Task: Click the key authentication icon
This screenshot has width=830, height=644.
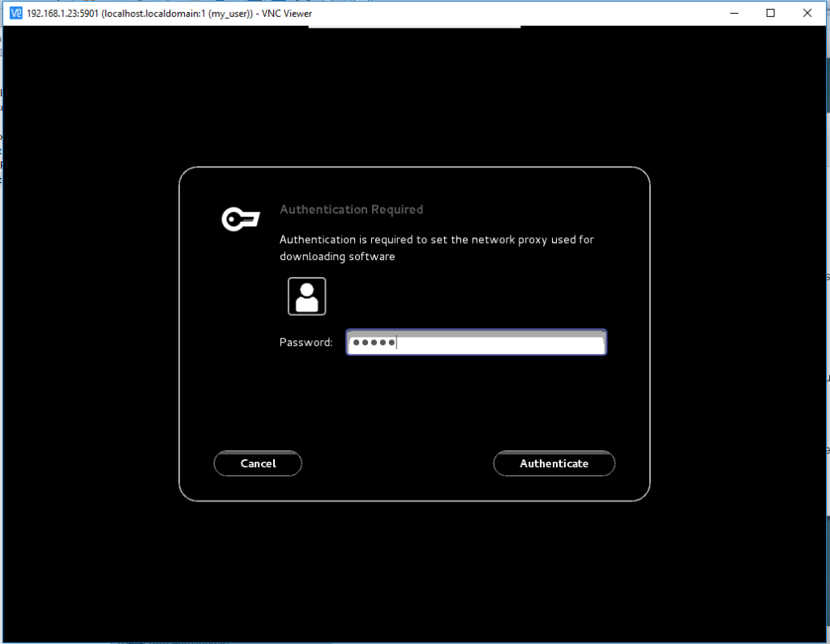Action: pos(241,219)
